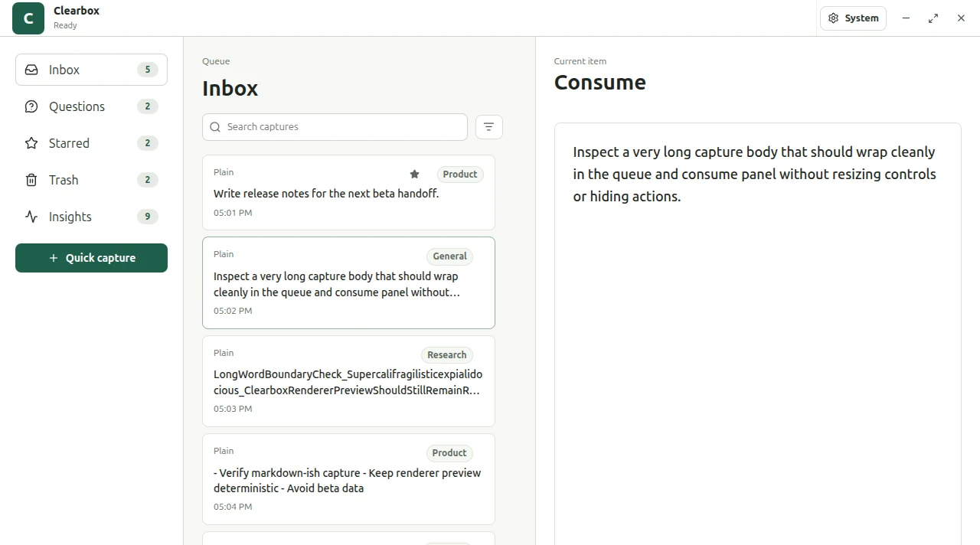Click the Trash count badge 2

click(x=148, y=180)
